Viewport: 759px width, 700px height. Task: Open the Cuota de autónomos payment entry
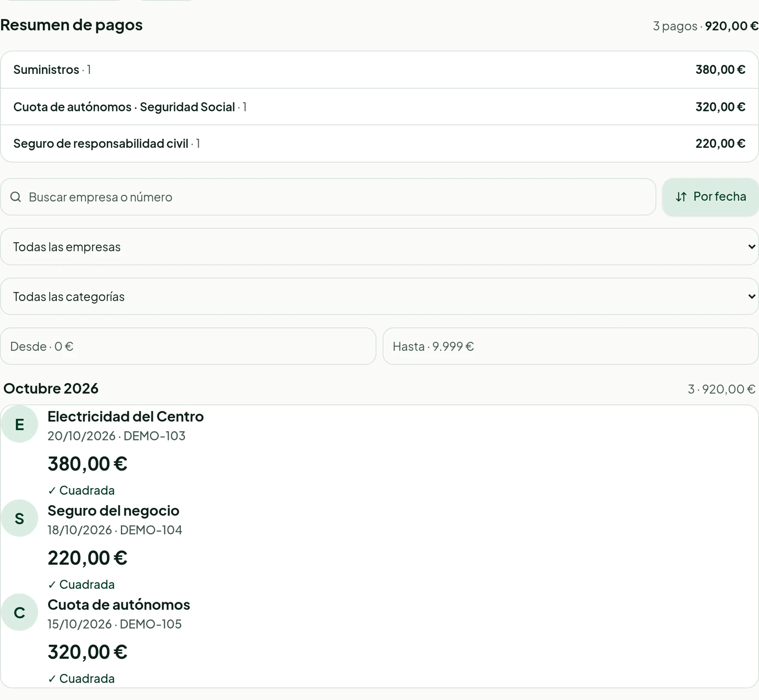379,641
